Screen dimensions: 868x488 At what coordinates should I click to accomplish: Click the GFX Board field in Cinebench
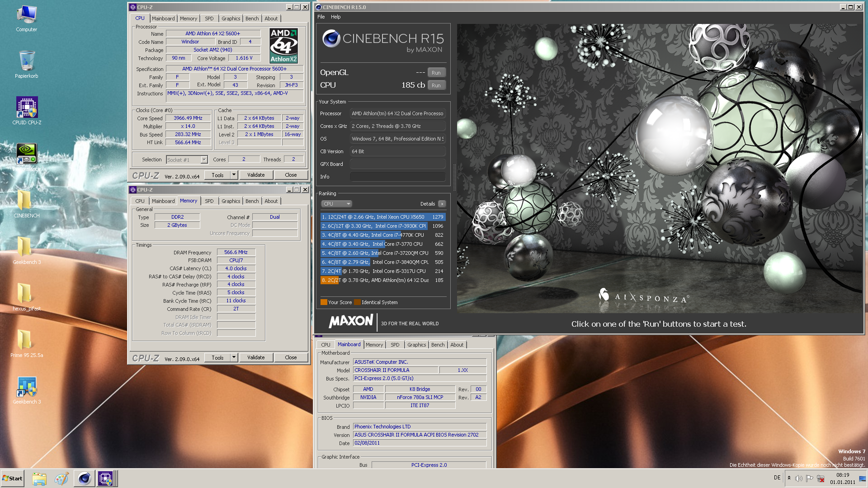coord(398,164)
